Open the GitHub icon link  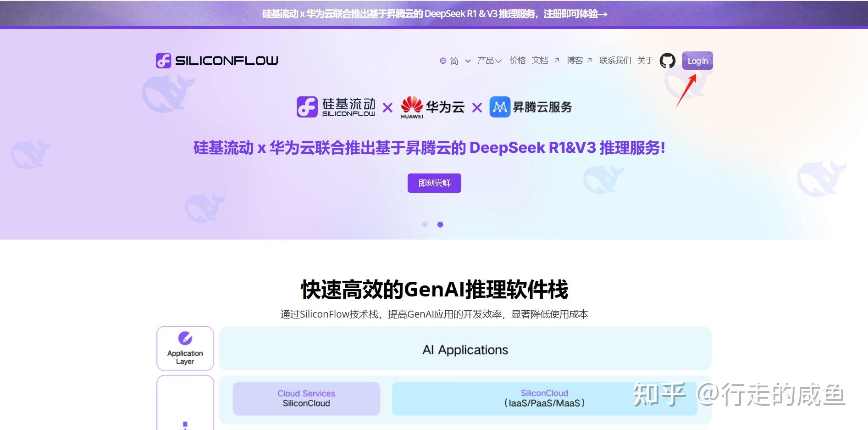667,61
